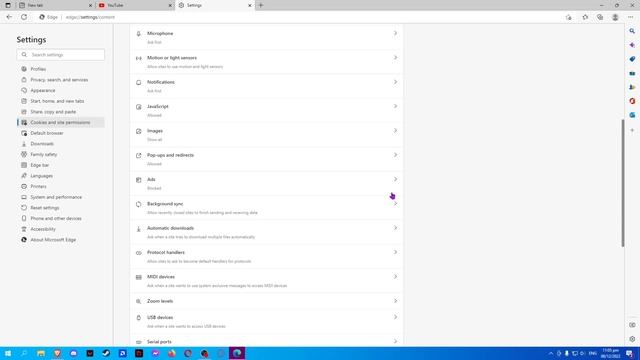Reload the page with refresh icon

pyautogui.click(x=24, y=17)
